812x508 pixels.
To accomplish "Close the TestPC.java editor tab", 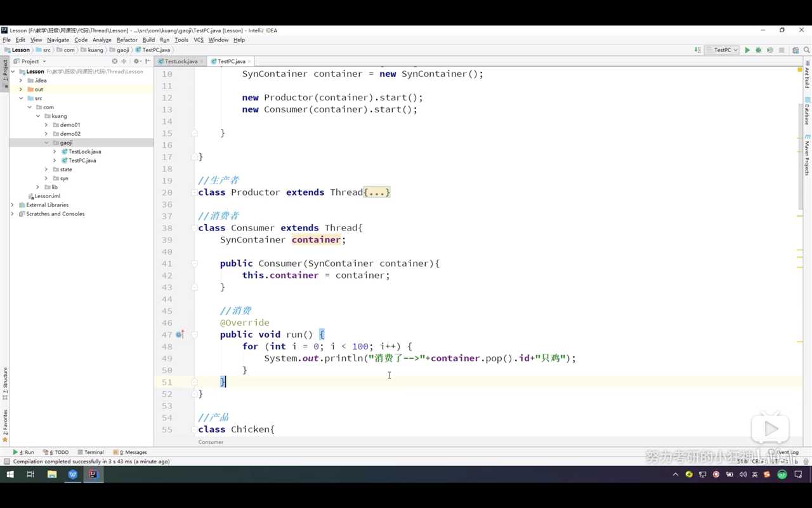I will coord(251,62).
